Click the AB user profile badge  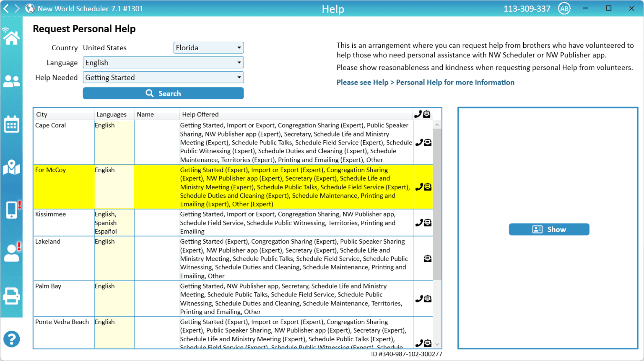(x=564, y=9)
